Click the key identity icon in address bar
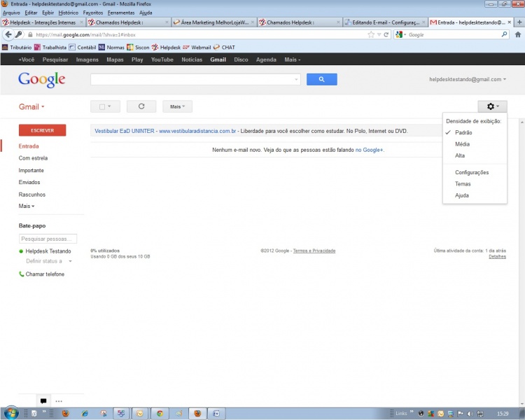 19,34
